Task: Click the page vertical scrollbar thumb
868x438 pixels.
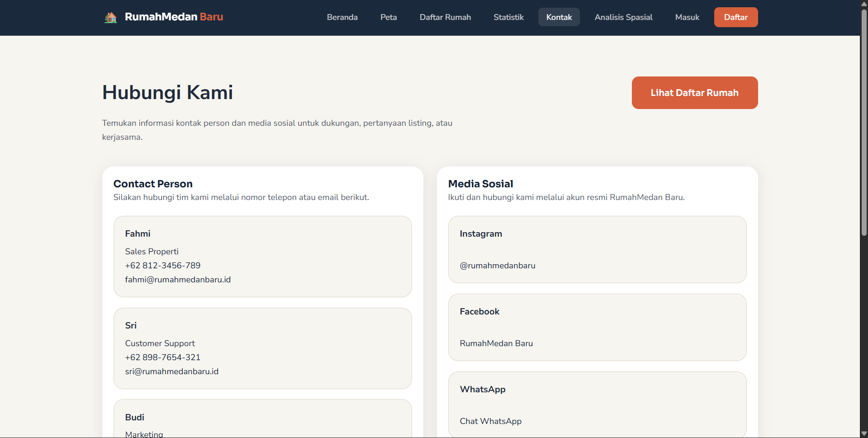Action: coord(864,122)
